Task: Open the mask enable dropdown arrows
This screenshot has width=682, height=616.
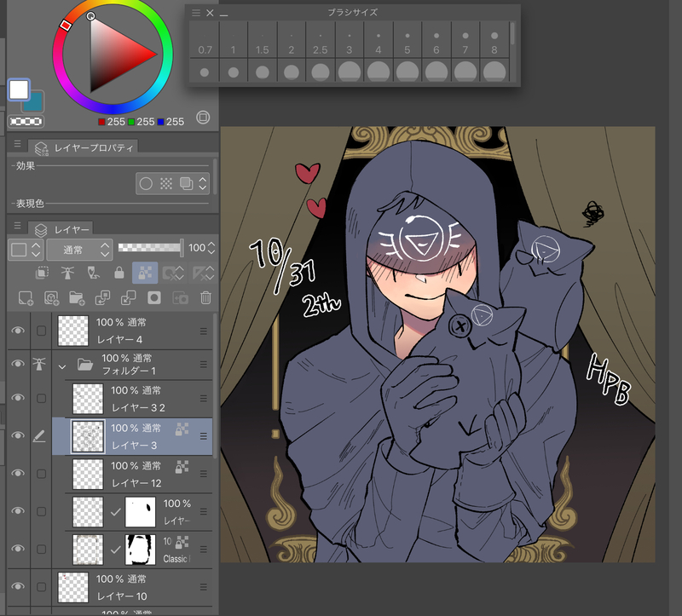Action: point(181,273)
